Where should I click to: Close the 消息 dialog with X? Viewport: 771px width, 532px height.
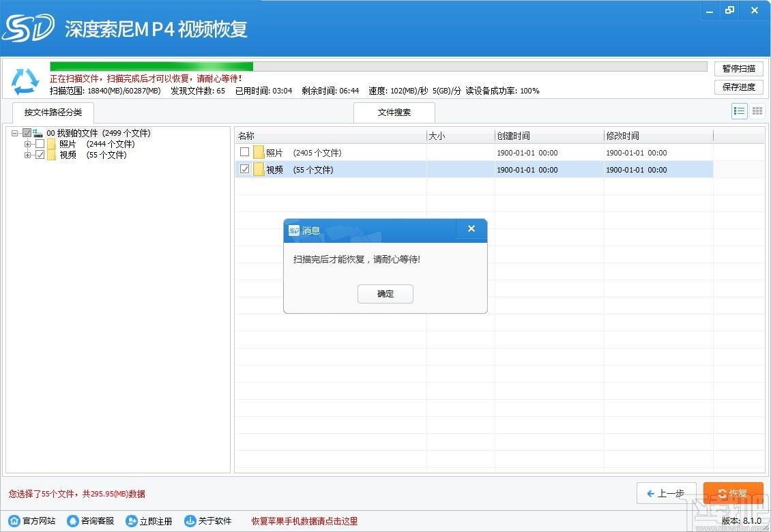pos(471,228)
